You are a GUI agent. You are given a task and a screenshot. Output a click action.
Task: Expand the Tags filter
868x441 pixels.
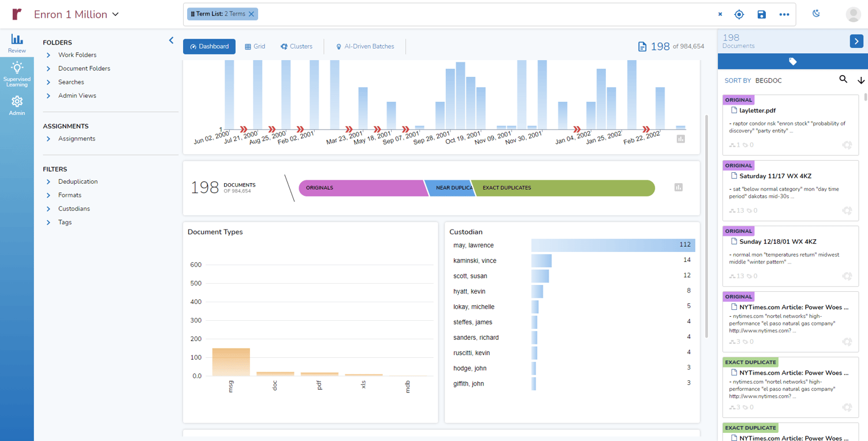(49, 223)
